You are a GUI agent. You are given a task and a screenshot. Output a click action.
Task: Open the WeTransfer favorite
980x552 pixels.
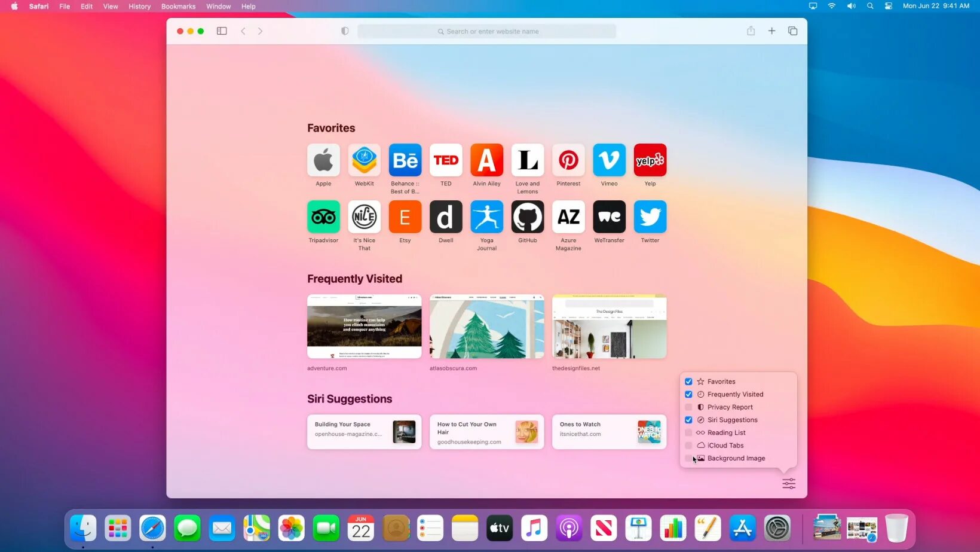tap(609, 216)
